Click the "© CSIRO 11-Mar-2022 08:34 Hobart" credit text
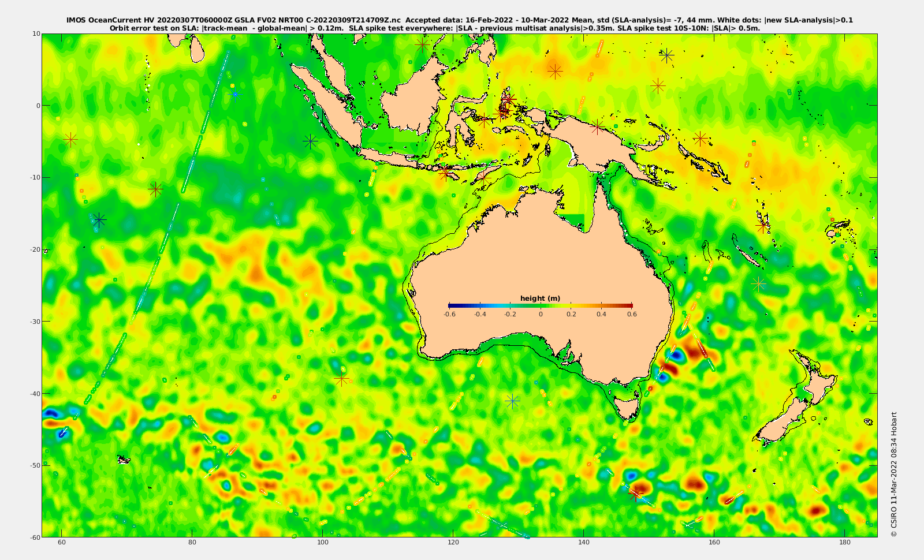924x560 pixels. tap(894, 474)
